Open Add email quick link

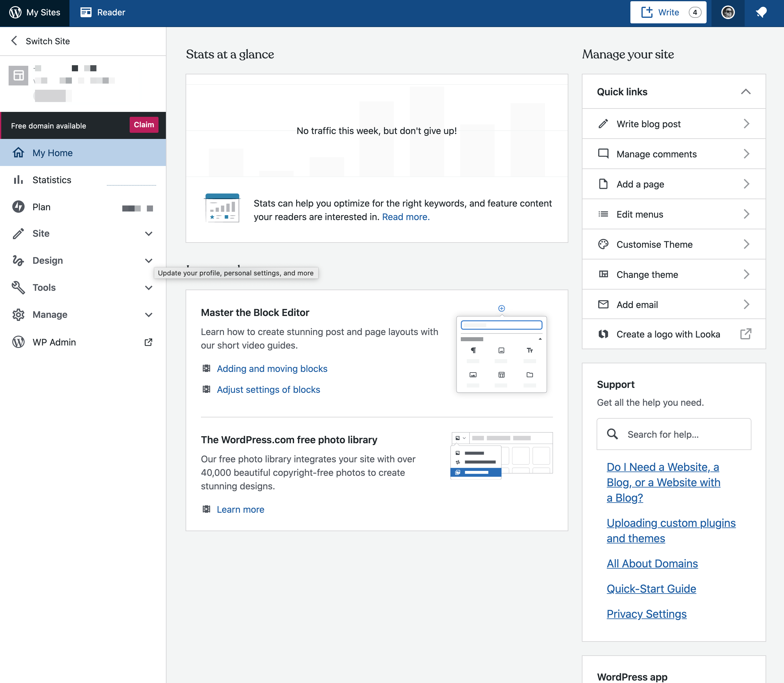[673, 304]
